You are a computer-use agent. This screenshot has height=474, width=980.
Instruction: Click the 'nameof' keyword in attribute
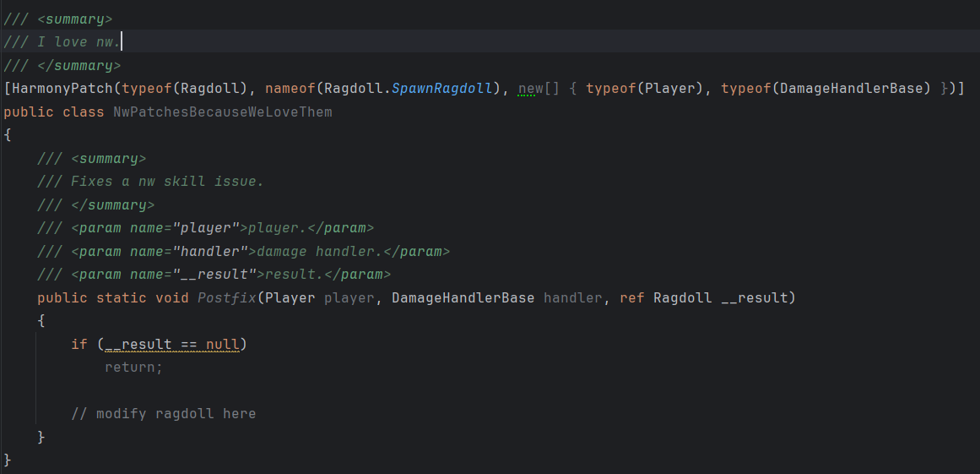(290, 89)
